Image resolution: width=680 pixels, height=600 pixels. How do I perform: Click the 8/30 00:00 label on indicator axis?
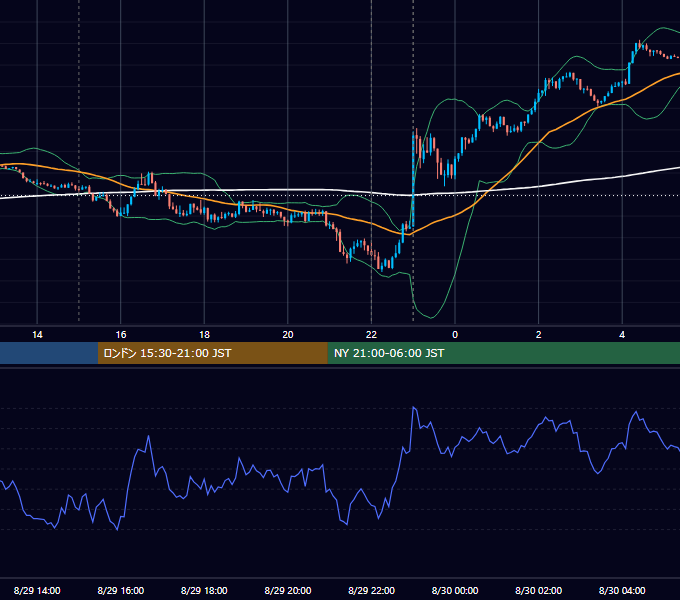point(455,590)
